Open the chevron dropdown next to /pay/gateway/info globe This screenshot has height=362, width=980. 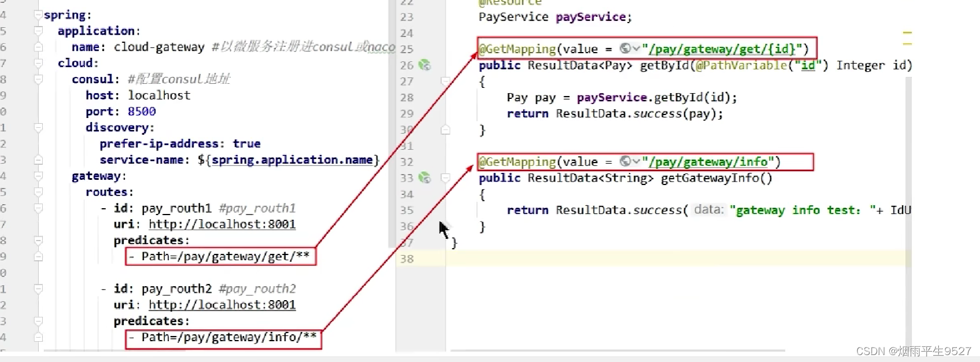coord(636,161)
